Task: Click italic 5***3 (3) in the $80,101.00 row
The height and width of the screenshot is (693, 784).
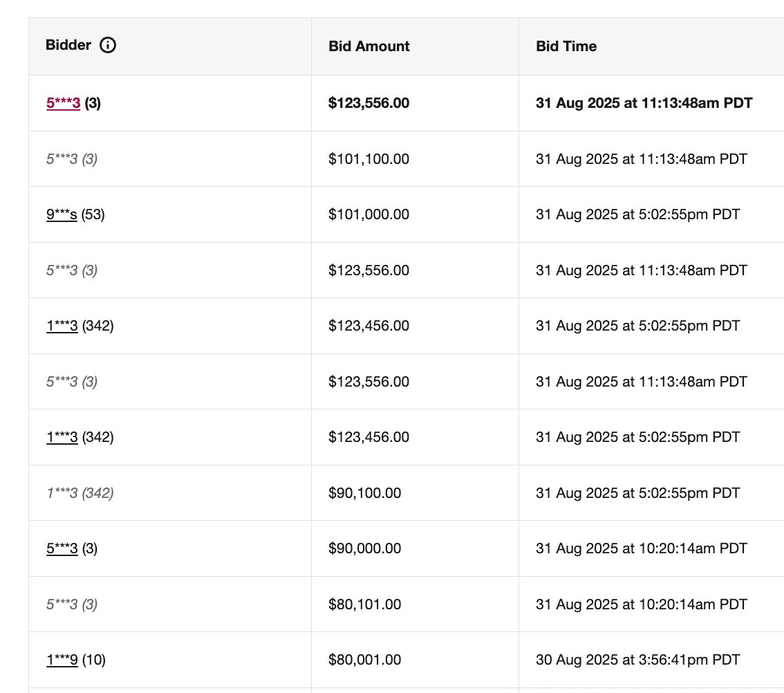Action: point(72,604)
